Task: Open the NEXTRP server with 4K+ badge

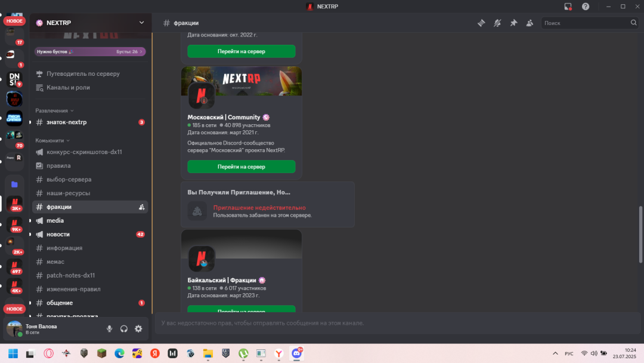Action: coord(15,286)
